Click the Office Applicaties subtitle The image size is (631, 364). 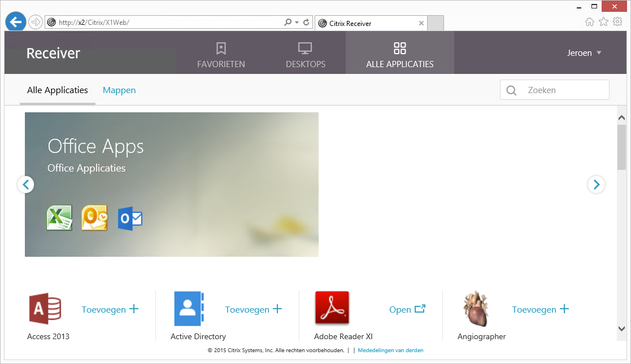(86, 168)
